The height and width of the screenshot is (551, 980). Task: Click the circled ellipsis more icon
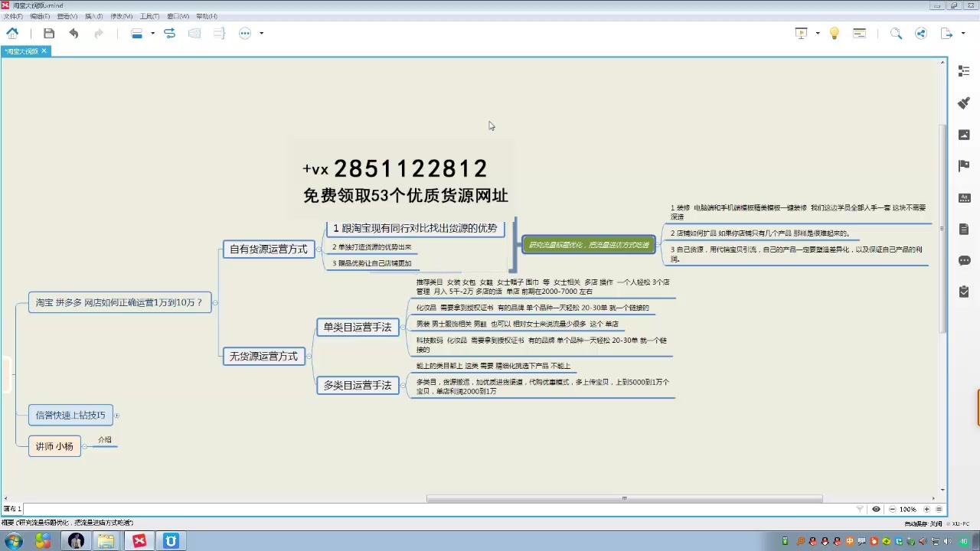pos(245,34)
